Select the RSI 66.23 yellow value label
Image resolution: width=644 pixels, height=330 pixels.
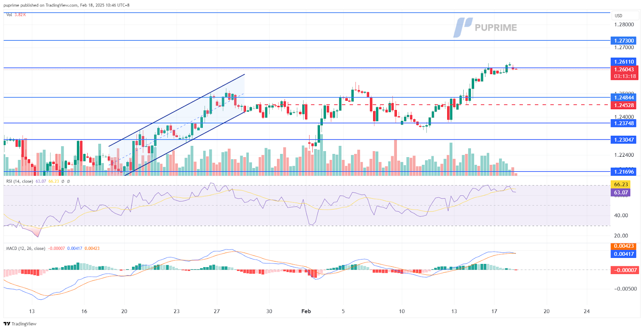[x=621, y=185]
